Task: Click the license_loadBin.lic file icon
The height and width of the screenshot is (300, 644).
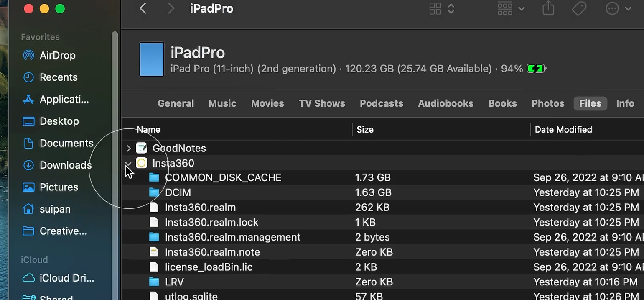Action: tap(154, 267)
